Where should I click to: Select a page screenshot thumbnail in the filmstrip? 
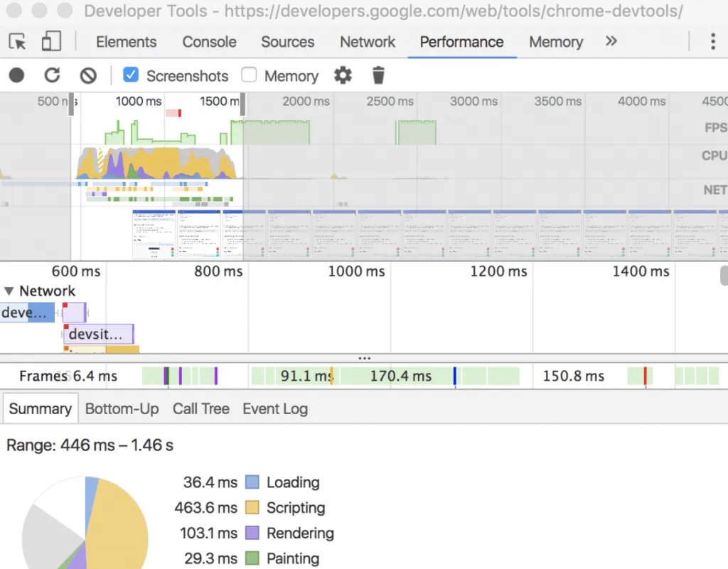154,233
